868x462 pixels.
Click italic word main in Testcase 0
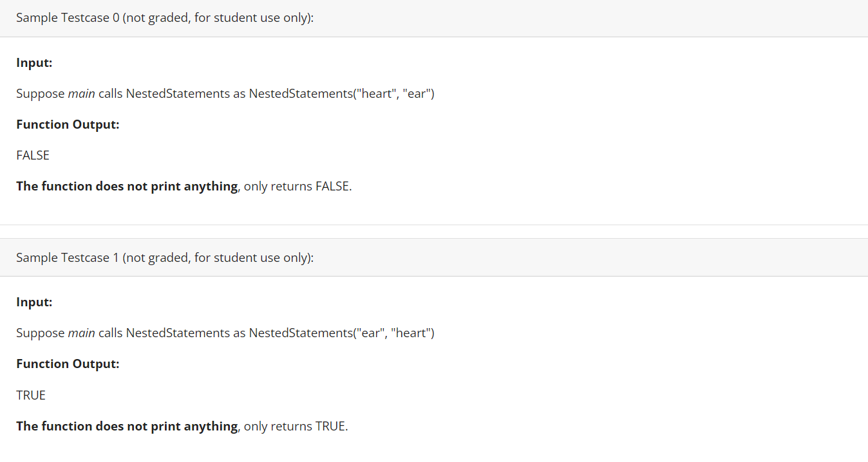82,94
